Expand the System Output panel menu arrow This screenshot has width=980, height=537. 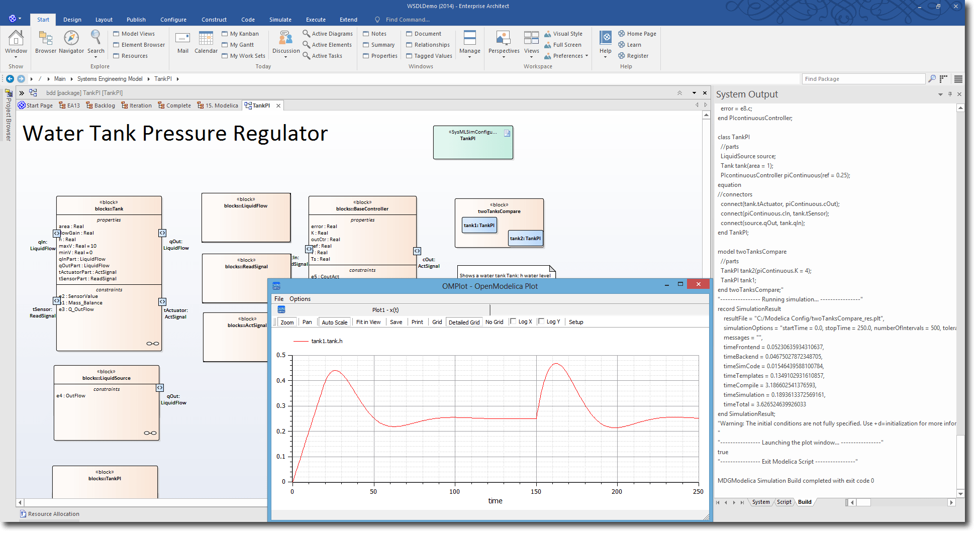pyautogui.click(x=940, y=94)
